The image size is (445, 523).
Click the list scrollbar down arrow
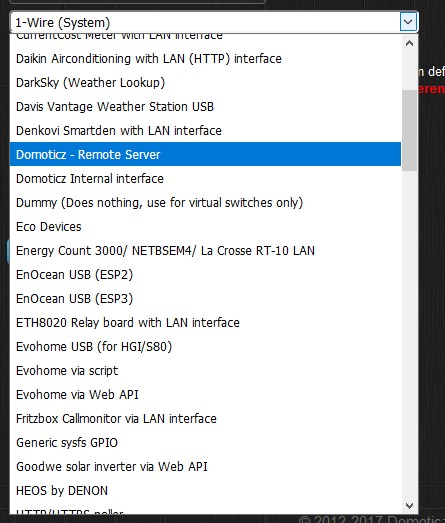(409, 506)
